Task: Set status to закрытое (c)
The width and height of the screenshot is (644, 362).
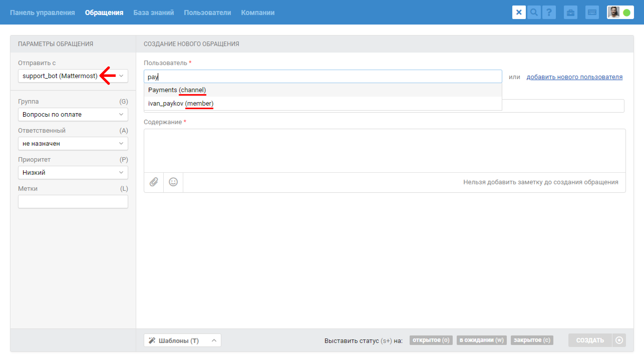Action: coord(532,340)
